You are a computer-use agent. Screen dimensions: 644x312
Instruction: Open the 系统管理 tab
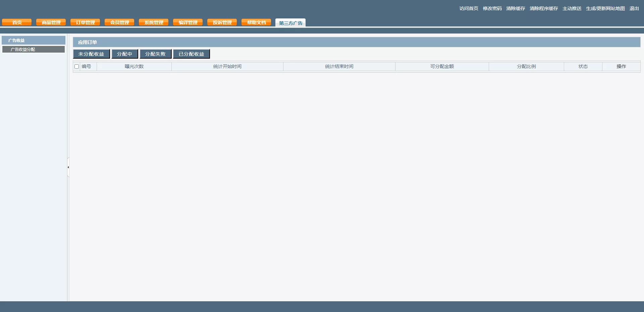click(x=154, y=22)
